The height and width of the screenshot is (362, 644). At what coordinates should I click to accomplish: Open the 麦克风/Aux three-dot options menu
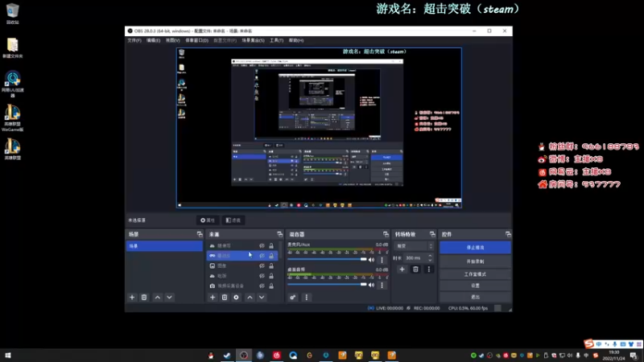point(382,259)
